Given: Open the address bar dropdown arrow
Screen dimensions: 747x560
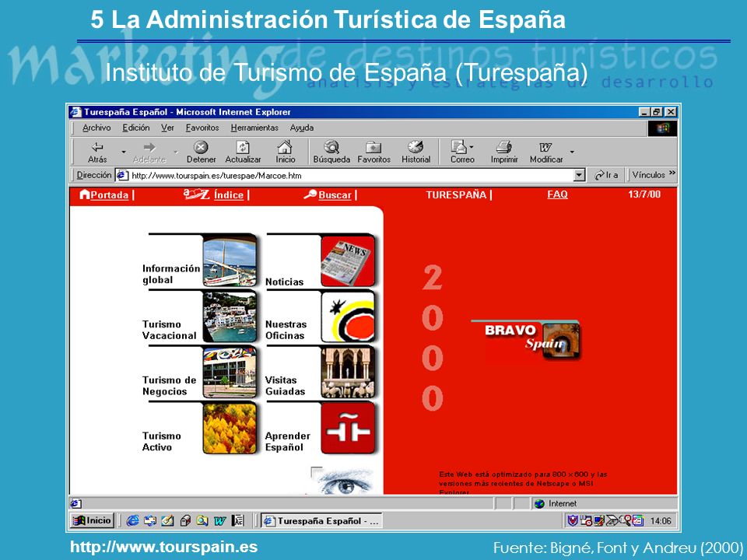Looking at the screenshot, I should pyautogui.click(x=579, y=175).
